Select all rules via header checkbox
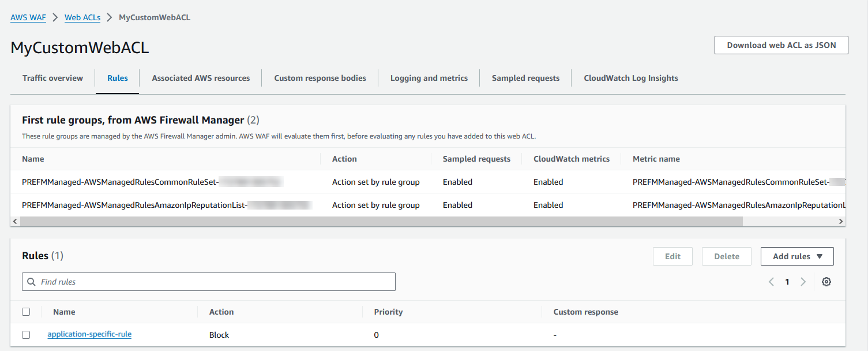 coord(26,311)
